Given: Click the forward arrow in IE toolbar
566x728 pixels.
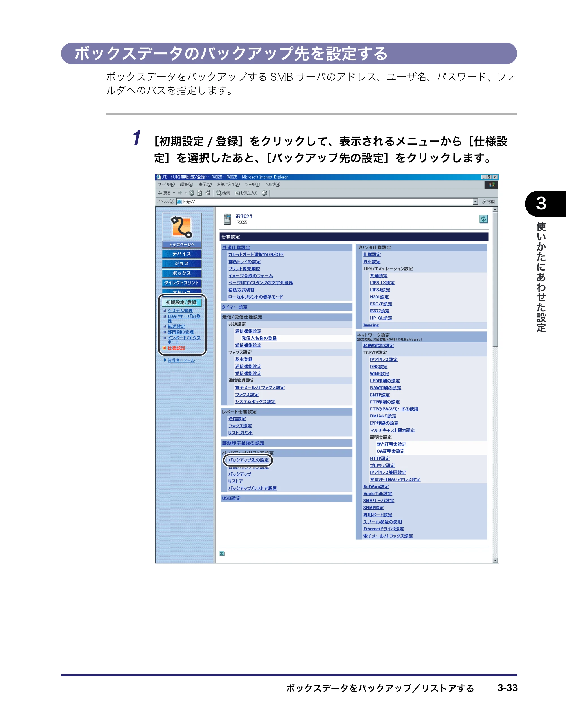Looking at the screenshot, I should click(180, 193).
